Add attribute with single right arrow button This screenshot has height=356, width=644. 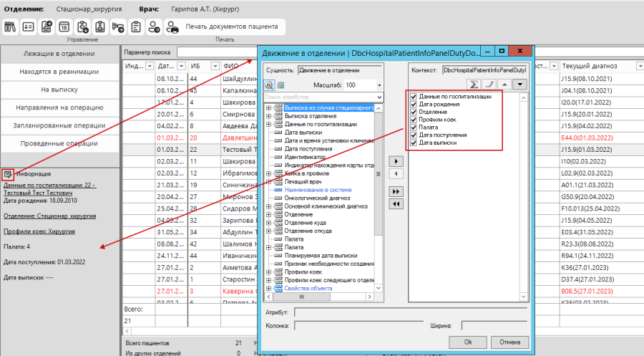click(x=396, y=161)
